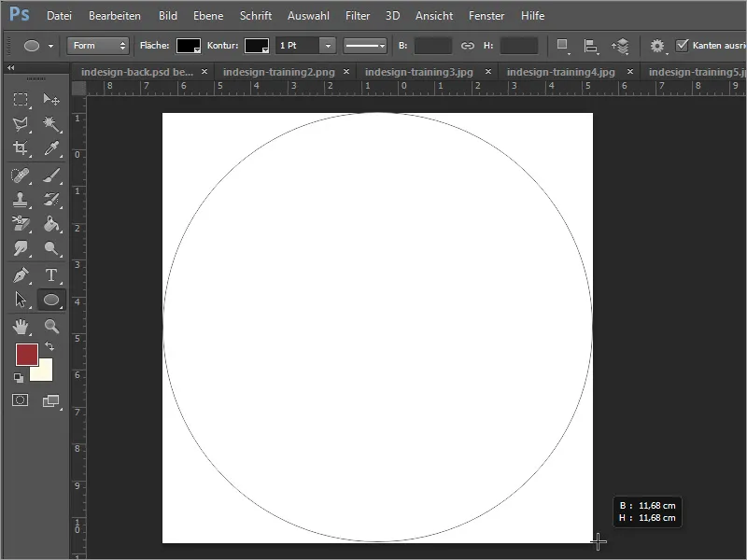Select the Spot Healing Brush tool
747x560 pixels.
click(x=20, y=175)
